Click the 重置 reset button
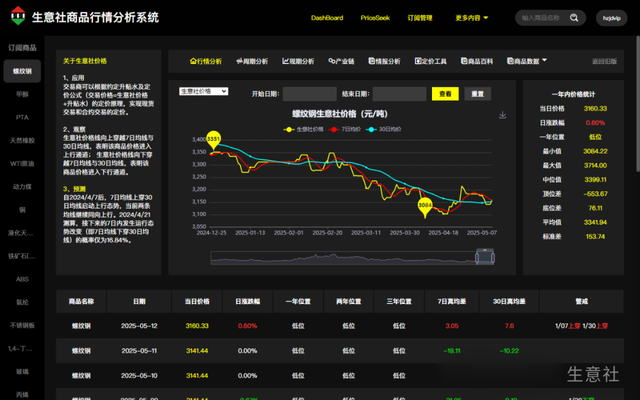The image size is (640, 400). 478,94
